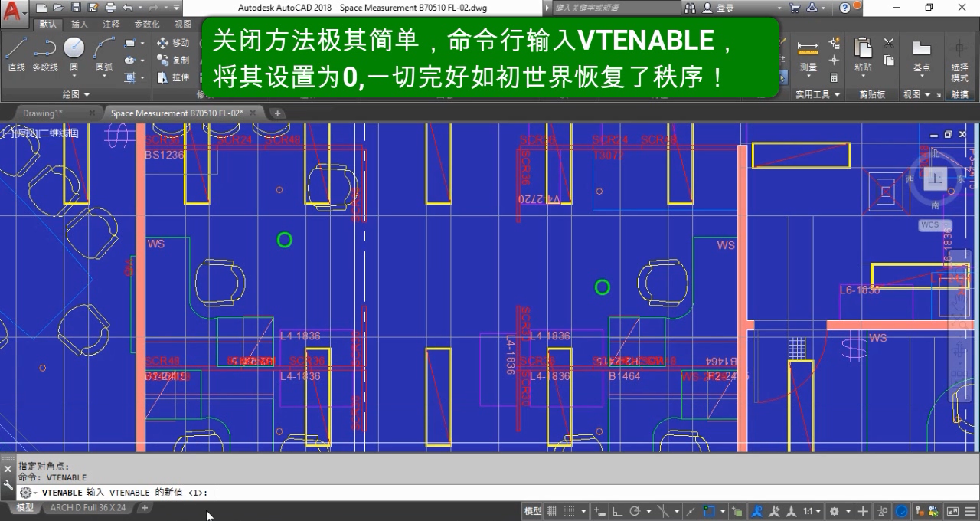Switch to the 插入 ribbon tab
The width and height of the screenshot is (980, 521).
78,23
